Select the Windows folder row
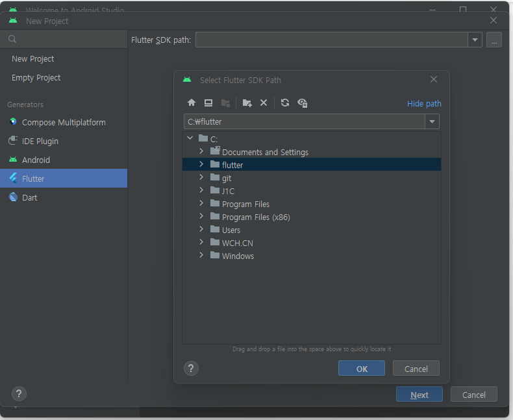 tap(312, 256)
